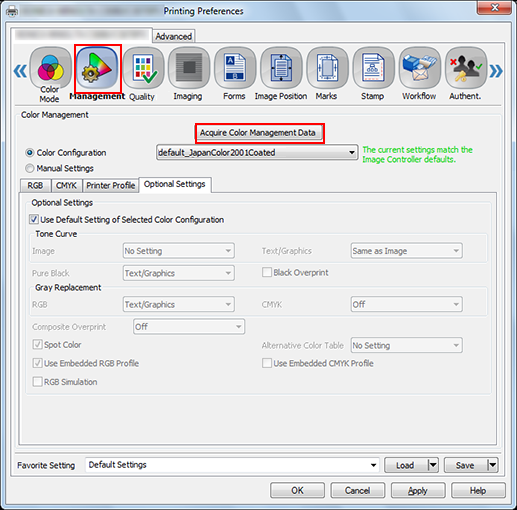Click the Apply button
Viewport: 517px width, 510px height.
(418, 490)
